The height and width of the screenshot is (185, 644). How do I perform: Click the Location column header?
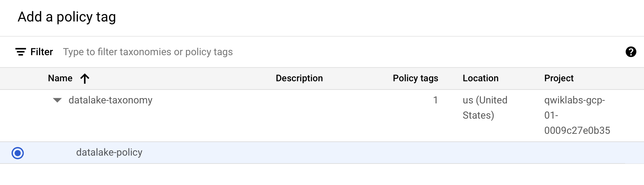pyautogui.click(x=480, y=78)
